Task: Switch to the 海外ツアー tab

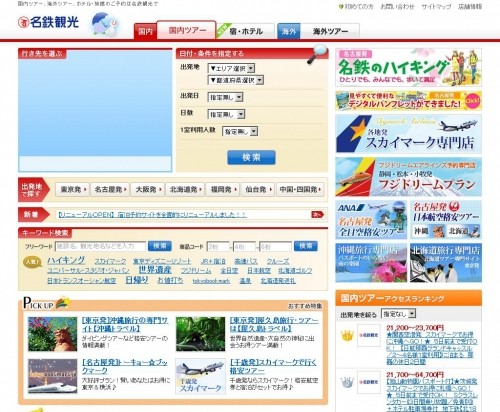Action: coord(330,31)
